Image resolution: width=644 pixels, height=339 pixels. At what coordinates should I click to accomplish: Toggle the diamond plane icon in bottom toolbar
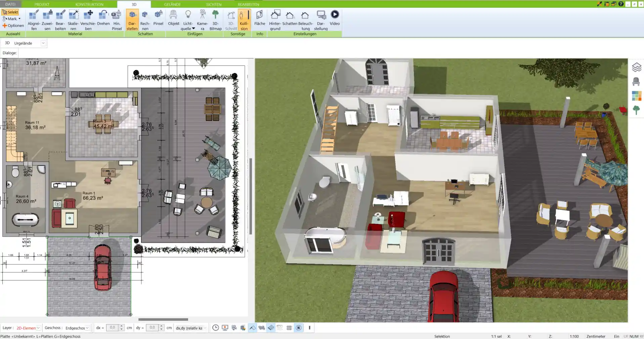click(x=271, y=328)
